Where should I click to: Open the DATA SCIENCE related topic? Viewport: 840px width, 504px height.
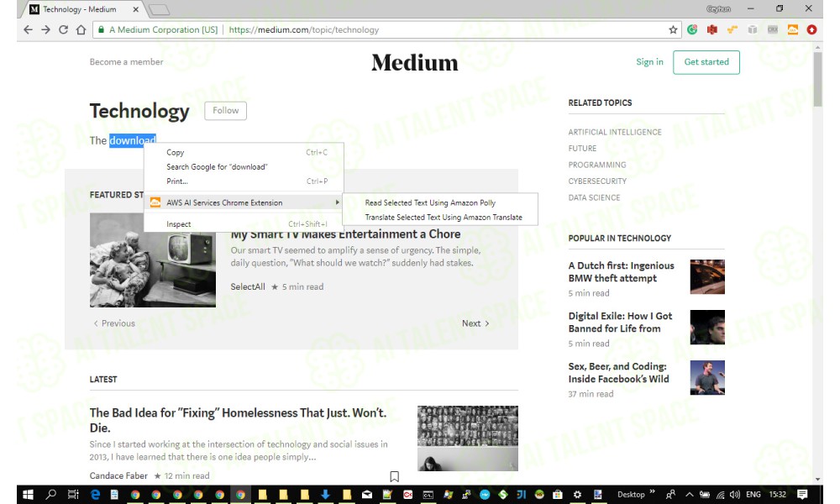point(594,197)
